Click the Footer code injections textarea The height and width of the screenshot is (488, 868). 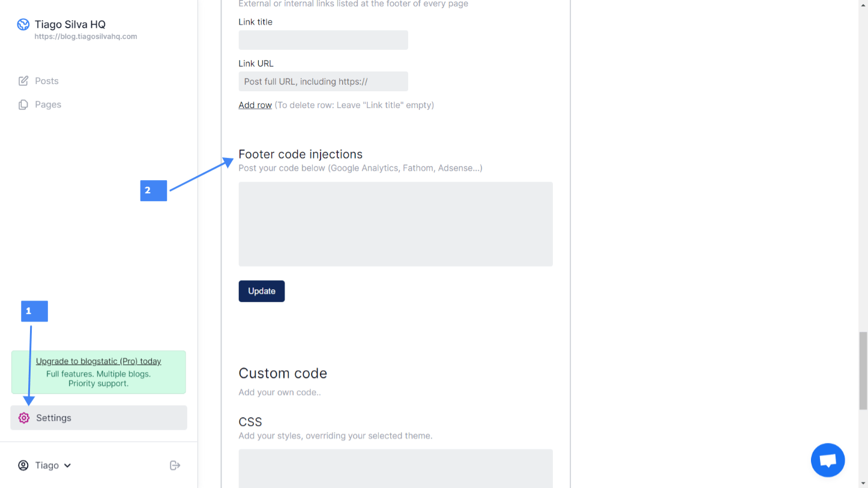pyautogui.click(x=395, y=223)
